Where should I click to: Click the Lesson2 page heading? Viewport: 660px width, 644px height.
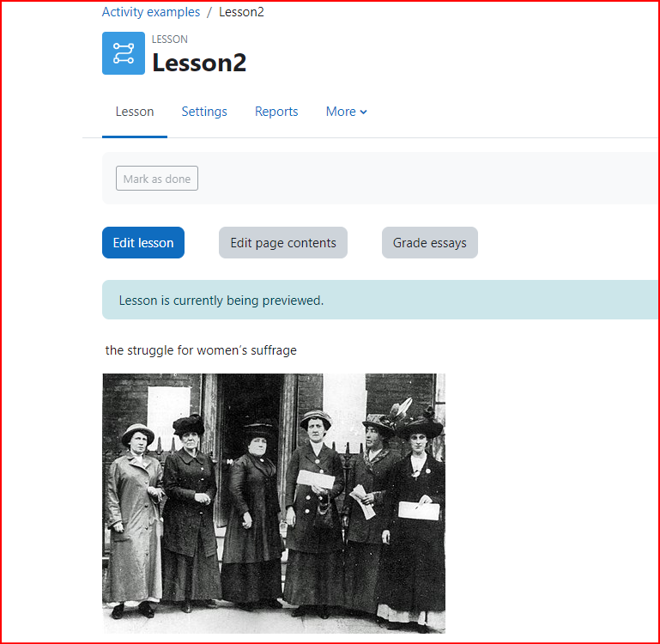tap(199, 63)
